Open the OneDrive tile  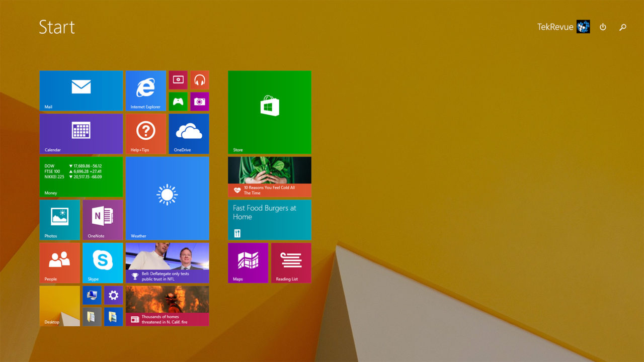189,134
